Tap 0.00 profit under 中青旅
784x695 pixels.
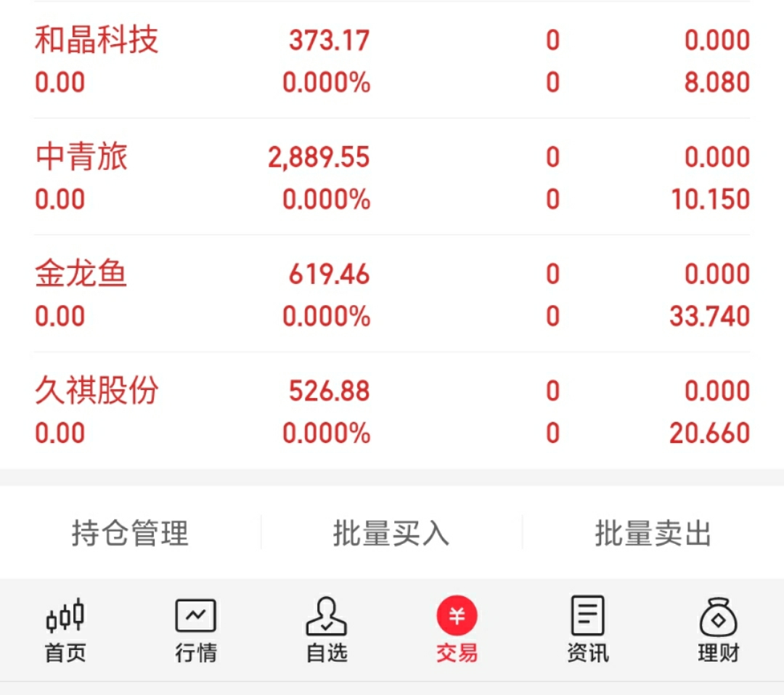(60, 199)
